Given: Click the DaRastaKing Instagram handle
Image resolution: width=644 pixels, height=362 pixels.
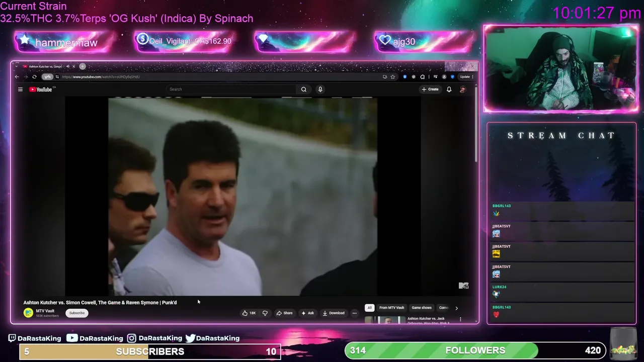Looking at the screenshot, I should pos(160,338).
